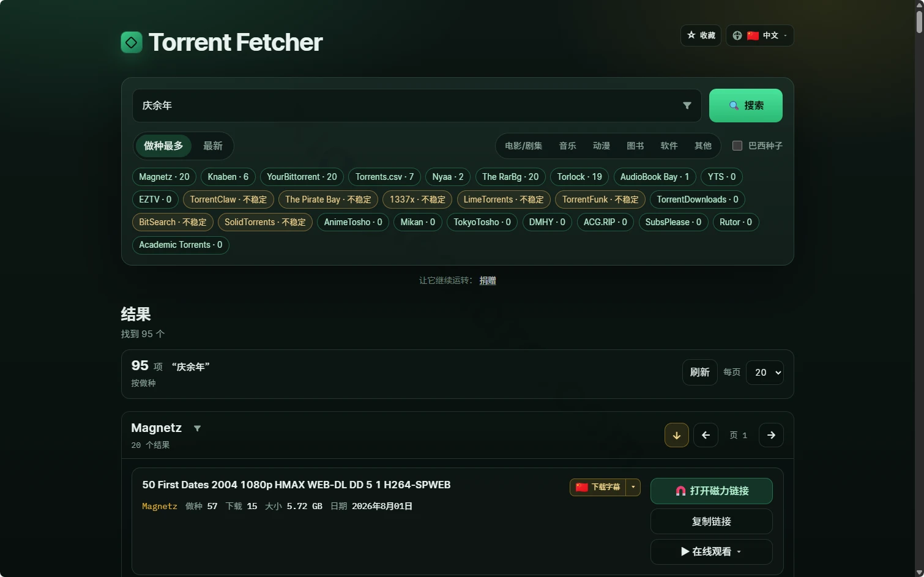Screen dimensions: 924x577
Task: Go to next Magnetz page arrow
Action: pyautogui.click(x=771, y=435)
